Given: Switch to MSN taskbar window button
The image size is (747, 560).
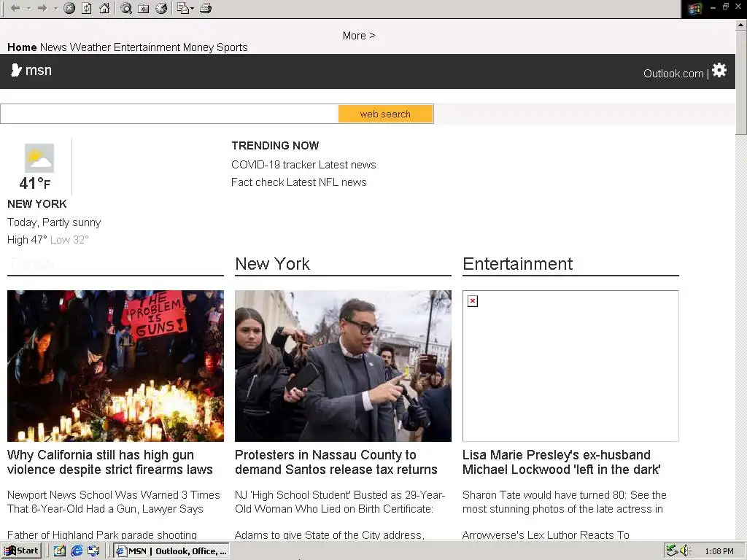Looking at the screenshot, I should point(171,551).
